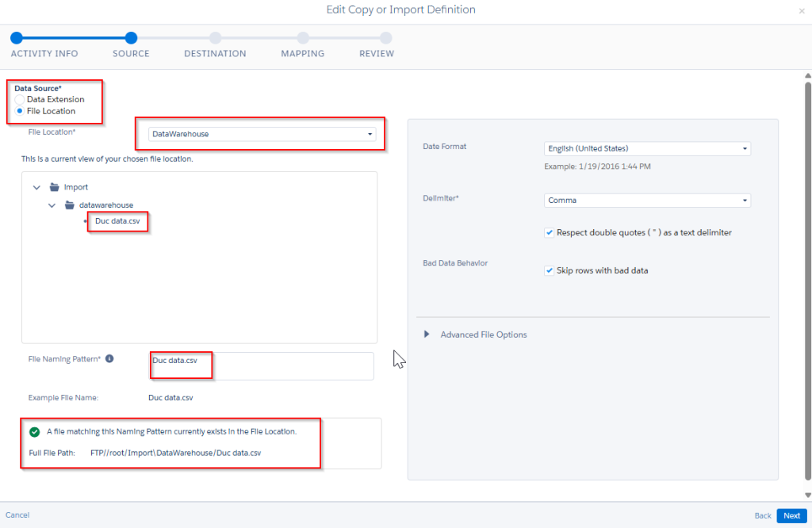Viewport: 812px width, 528px height.
Task: Click the File Naming Pattern info icon
Action: pyautogui.click(x=109, y=358)
